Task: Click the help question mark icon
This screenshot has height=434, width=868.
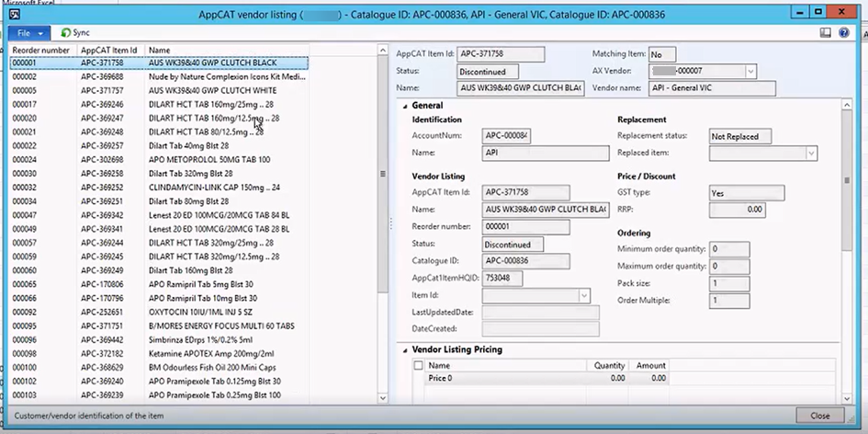Action: (843, 33)
